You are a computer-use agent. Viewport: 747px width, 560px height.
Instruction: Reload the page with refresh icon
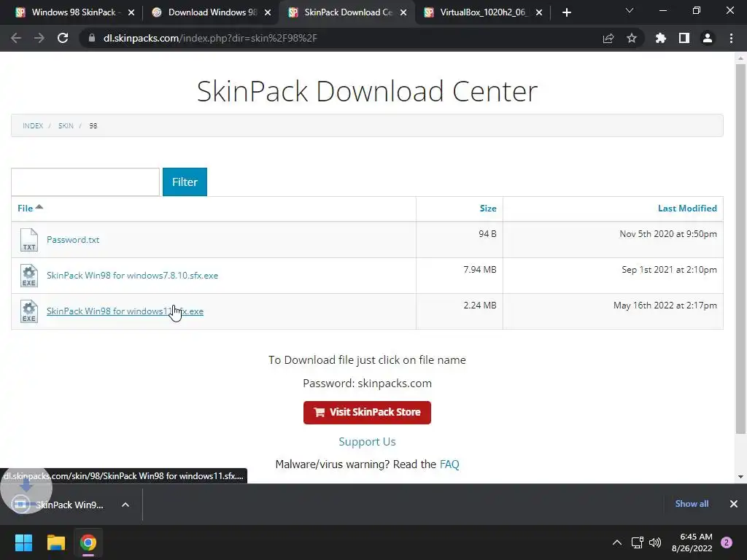(63, 38)
